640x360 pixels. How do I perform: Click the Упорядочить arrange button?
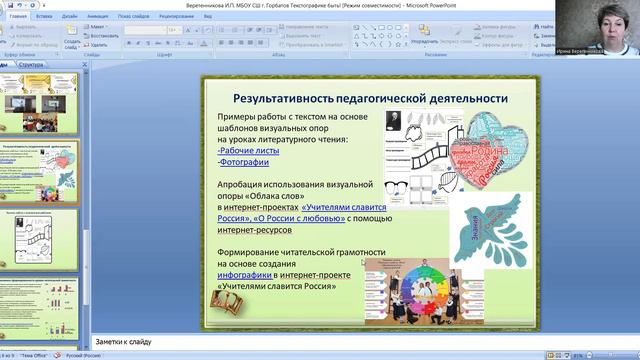pyautogui.click(x=424, y=34)
